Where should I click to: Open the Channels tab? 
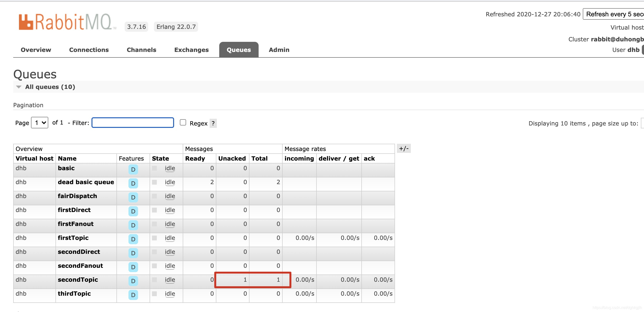(x=141, y=50)
